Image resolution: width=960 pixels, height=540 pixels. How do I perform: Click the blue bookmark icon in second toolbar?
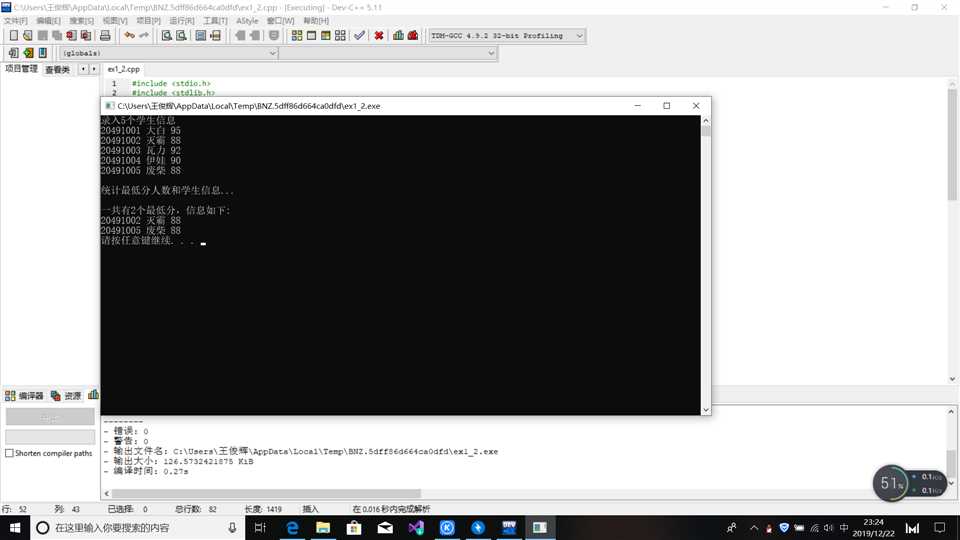point(43,53)
